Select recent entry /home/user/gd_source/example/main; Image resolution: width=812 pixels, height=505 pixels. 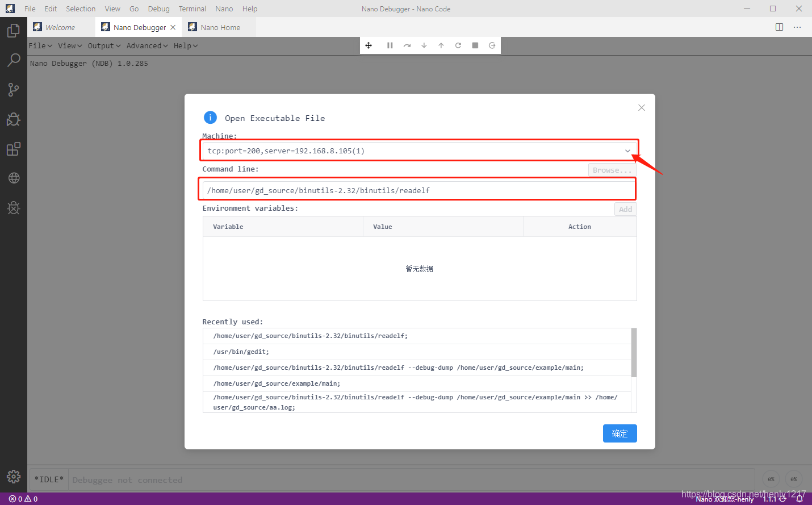[417, 383]
